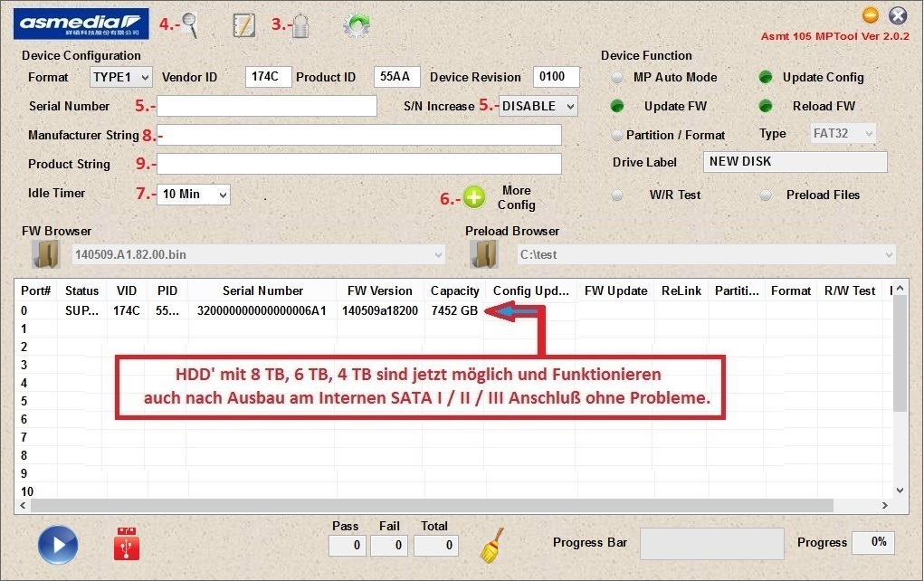Open the FW Browser folder icon

click(45, 254)
